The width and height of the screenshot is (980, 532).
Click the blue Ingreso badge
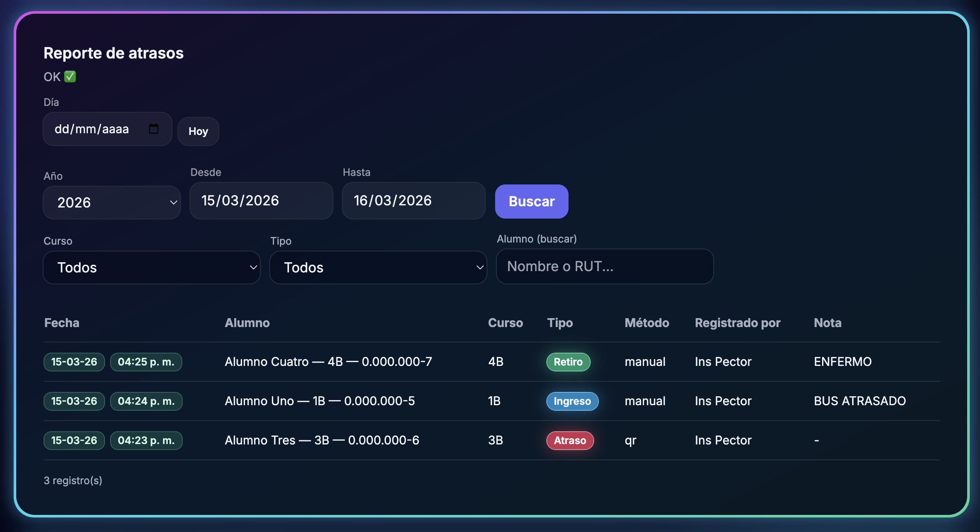pyautogui.click(x=572, y=401)
